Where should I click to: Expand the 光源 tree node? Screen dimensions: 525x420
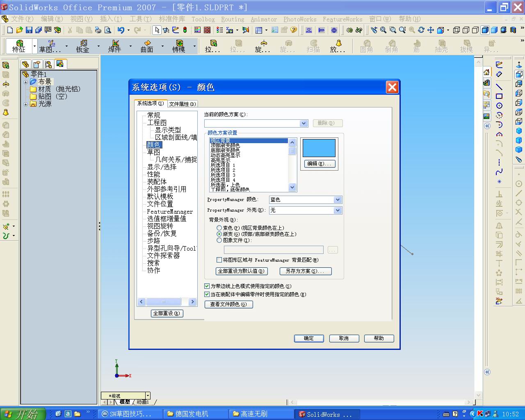click(25, 104)
